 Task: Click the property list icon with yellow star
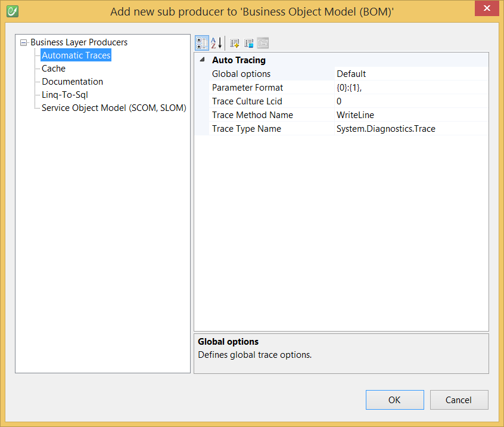pyautogui.click(x=235, y=43)
